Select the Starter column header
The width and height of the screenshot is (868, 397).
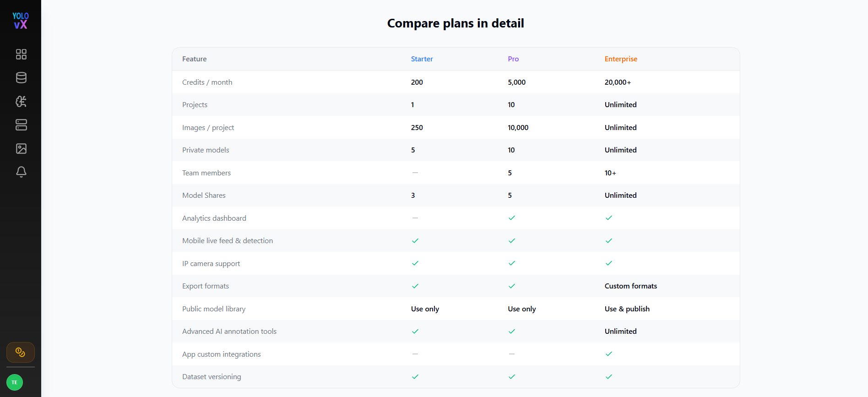tap(422, 59)
